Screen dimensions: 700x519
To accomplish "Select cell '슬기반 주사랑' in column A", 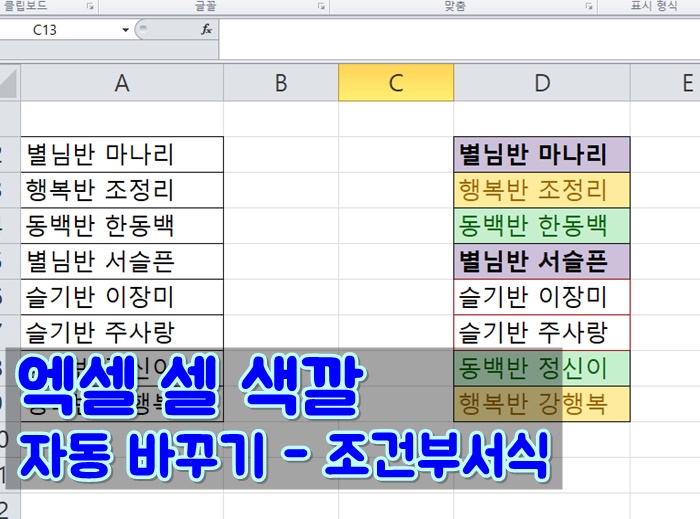I will 122,333.
